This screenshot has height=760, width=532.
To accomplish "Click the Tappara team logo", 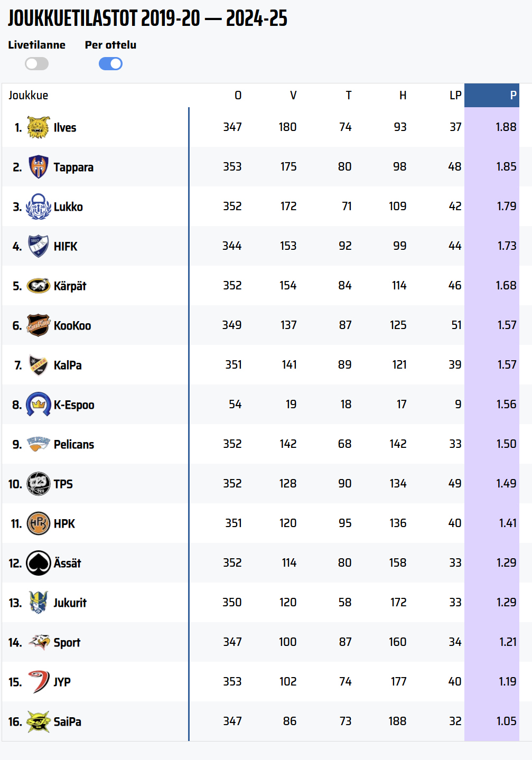I will click(39, 167).
